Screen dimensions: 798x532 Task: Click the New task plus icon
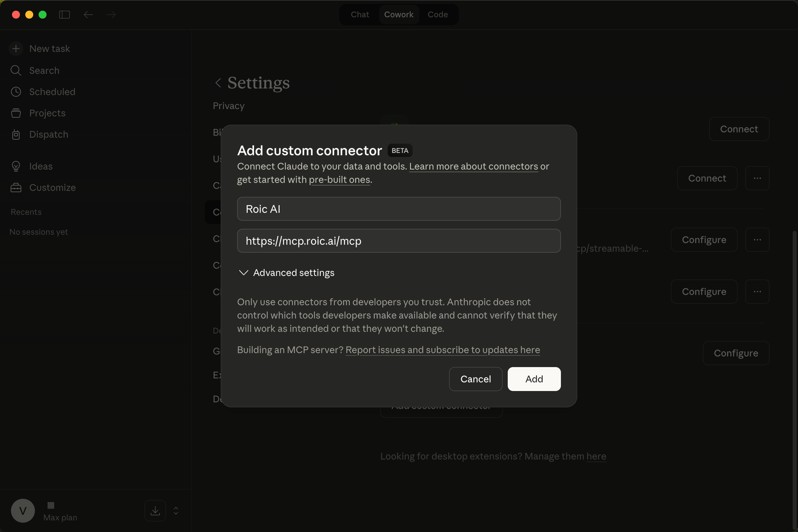(16, 49)
